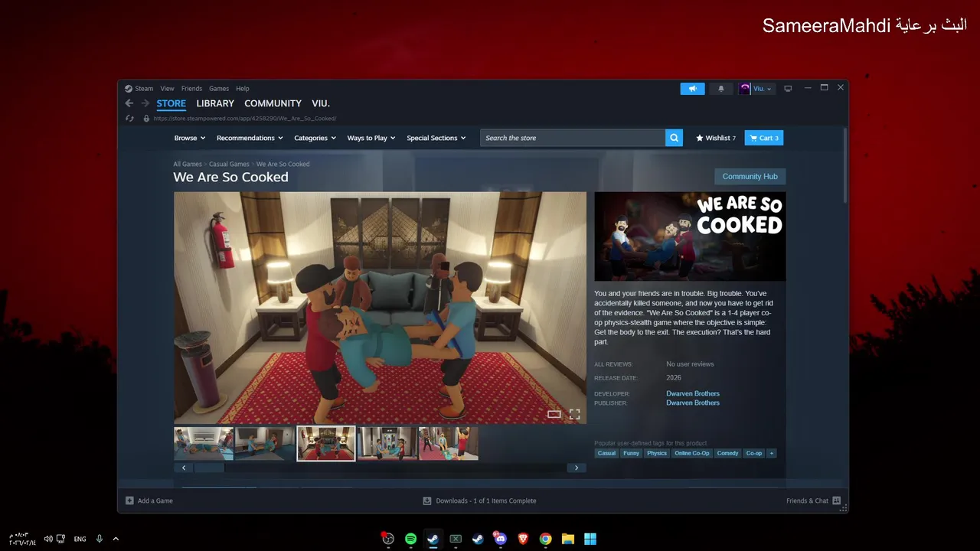Open File Explorer from the taskbar
Screen dimensions: 980x551
coord(568,539)
